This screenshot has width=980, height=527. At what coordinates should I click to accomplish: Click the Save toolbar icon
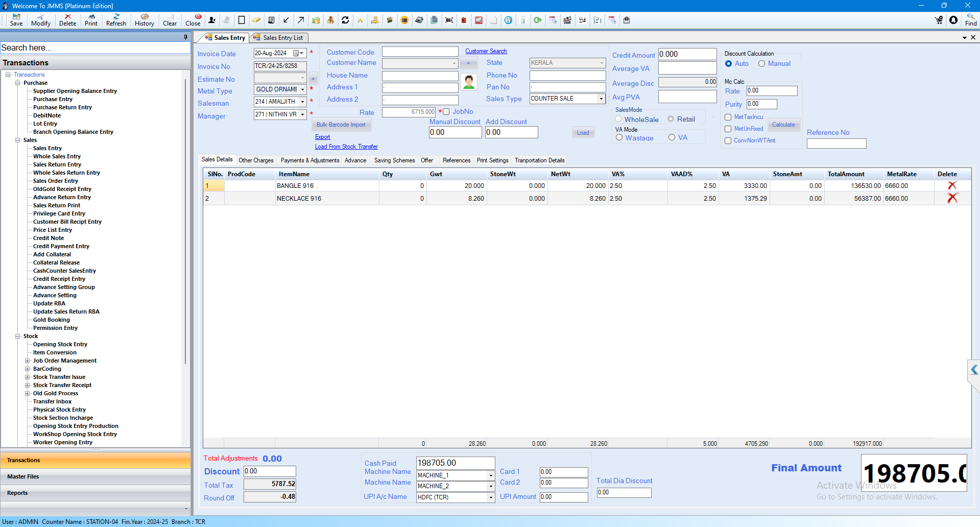click(x=16, y=20)
